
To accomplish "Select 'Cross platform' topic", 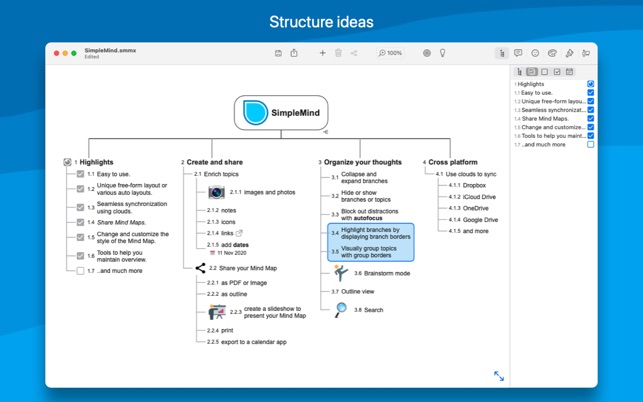I will [x=453, y=162].
